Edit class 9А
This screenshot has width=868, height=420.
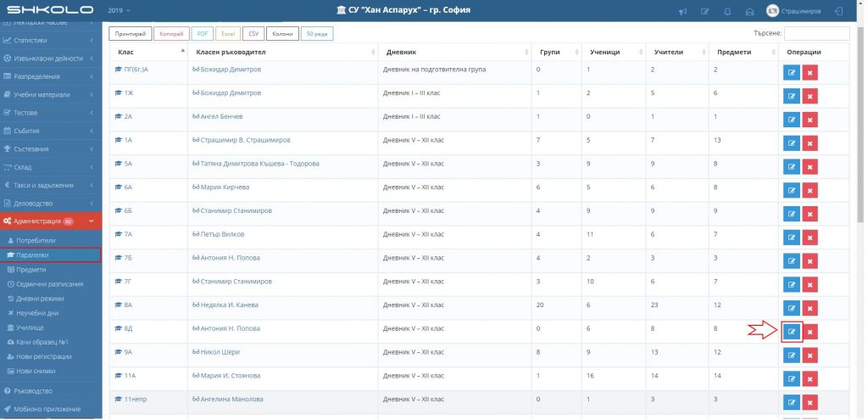pyautogui.click(x=792, y=356)
